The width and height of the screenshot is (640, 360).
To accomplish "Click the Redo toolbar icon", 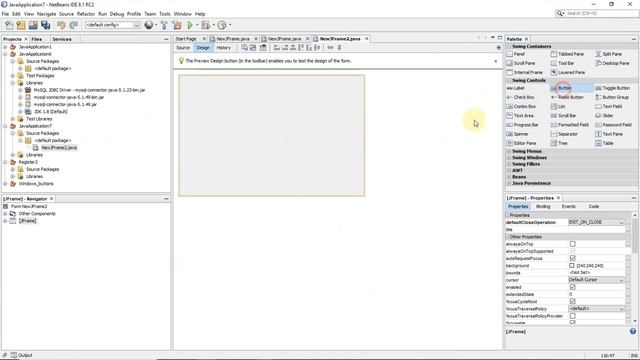I will 73,25.
